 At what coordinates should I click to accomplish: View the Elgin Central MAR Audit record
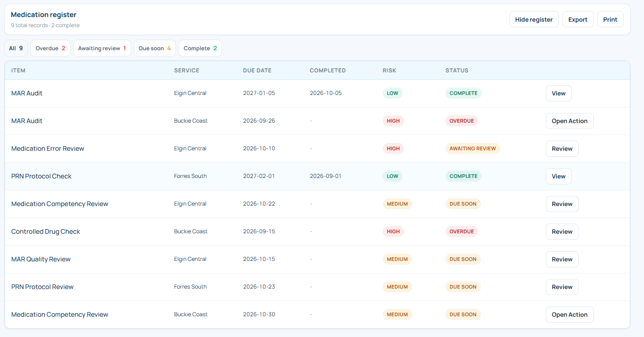[x=558, y=93]
